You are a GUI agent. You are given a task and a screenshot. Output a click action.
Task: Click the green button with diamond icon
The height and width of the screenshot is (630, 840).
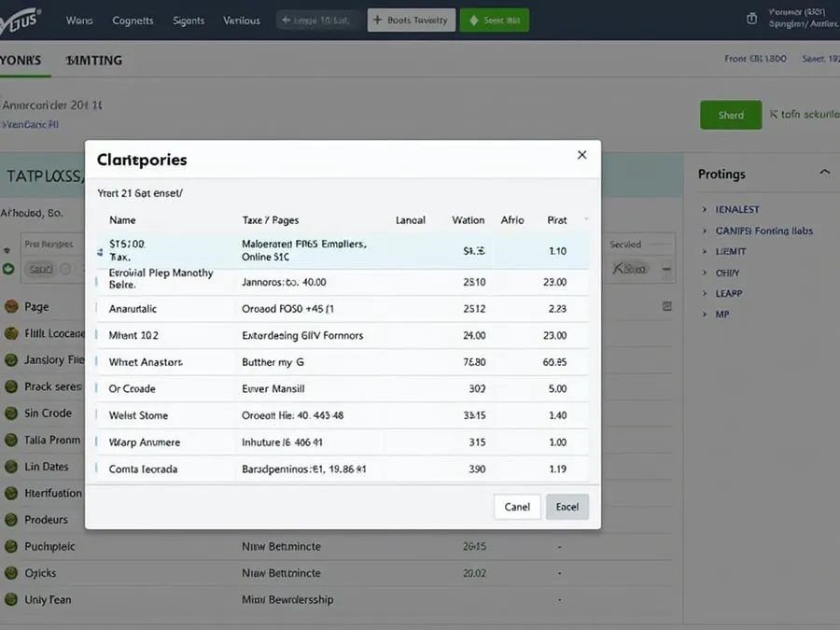[495, 20]
